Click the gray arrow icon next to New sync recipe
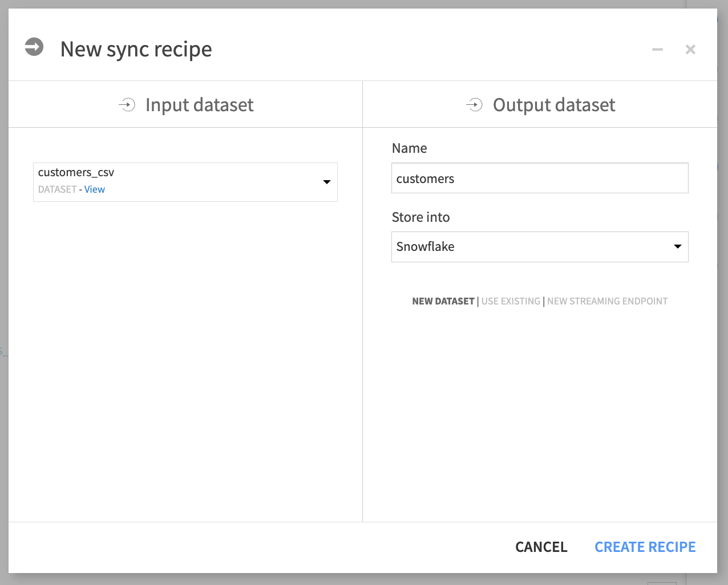728x585 pixels. (x=34, y=48)
